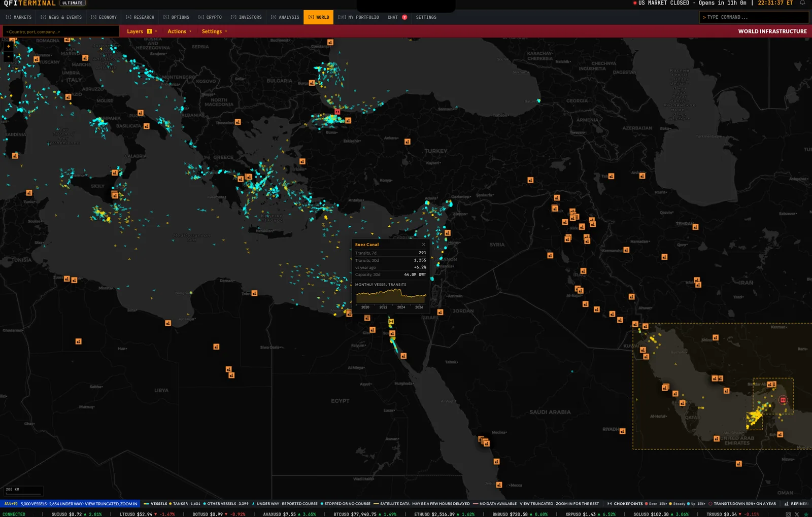Screen dimensions: 812x517
Task: Click the SUIUSD ticker quote
Action: tap(77, 514)
